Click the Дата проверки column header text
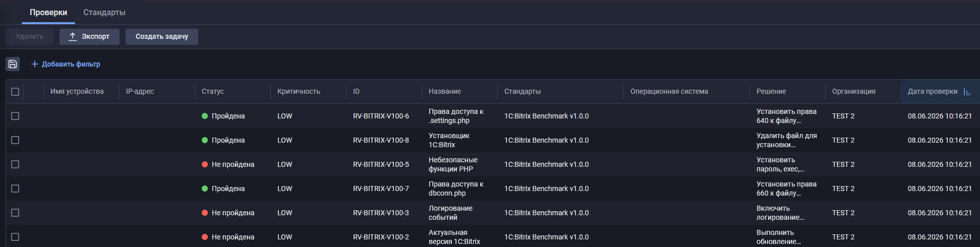The width and height of the screenshot is (980, 247). point(933,91)
